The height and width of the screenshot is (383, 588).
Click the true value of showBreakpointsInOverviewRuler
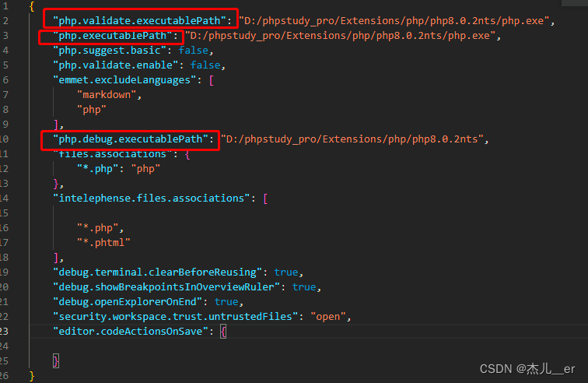click(304, 287)
